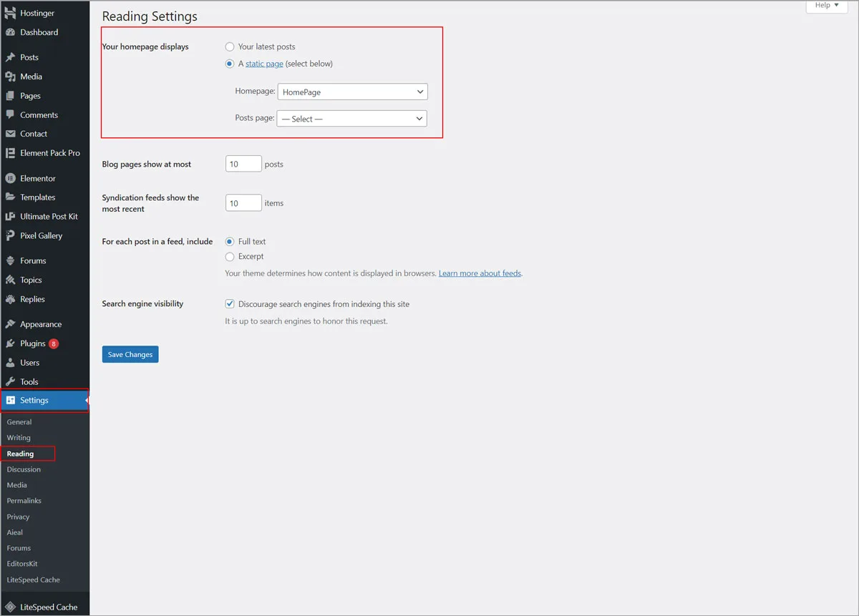The width and height of the screenshot is (859, 616).
Task: Click the Save Changes button
Action: click(130, 354)
